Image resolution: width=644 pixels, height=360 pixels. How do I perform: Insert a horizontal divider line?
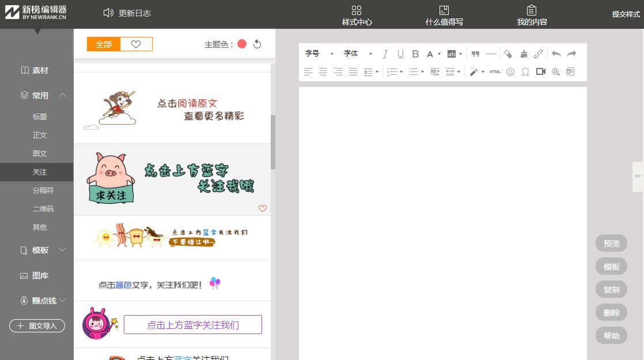[491, 54]
